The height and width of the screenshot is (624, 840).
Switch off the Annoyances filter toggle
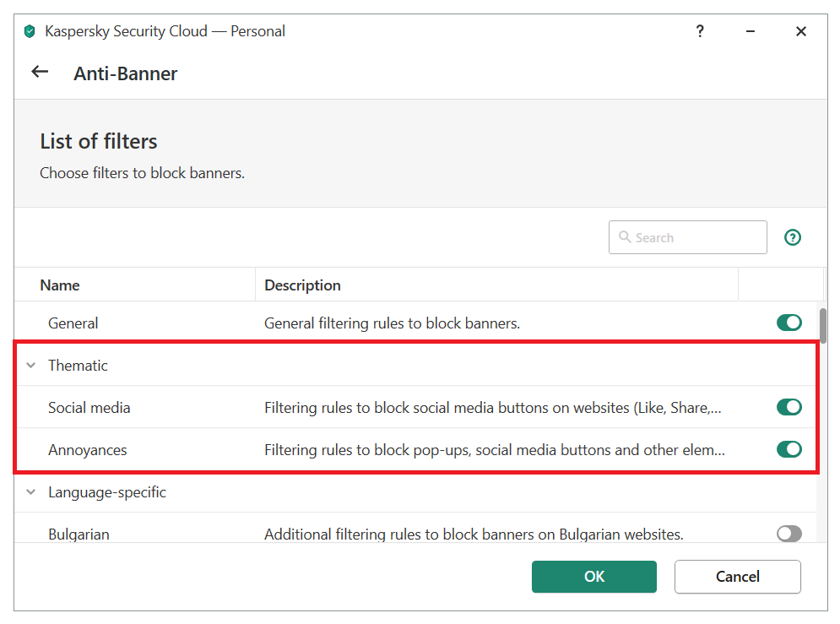click(789, 449)
